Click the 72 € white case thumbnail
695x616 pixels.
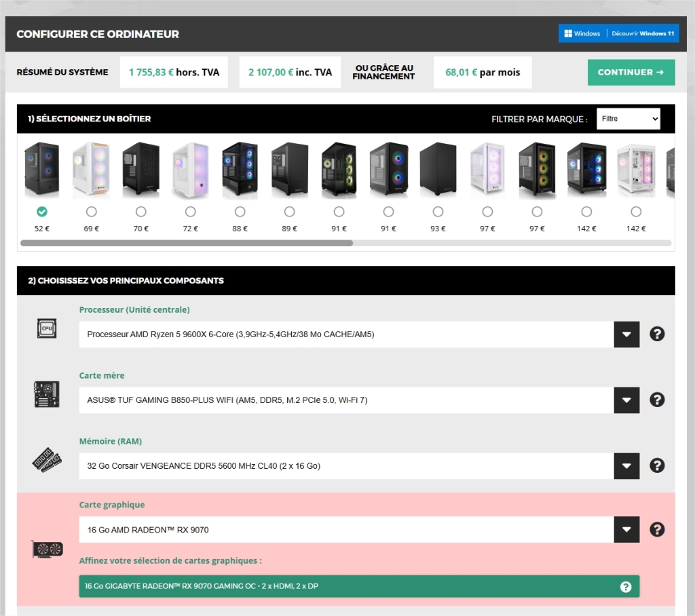pyautogui.click(x=191, y=170)
